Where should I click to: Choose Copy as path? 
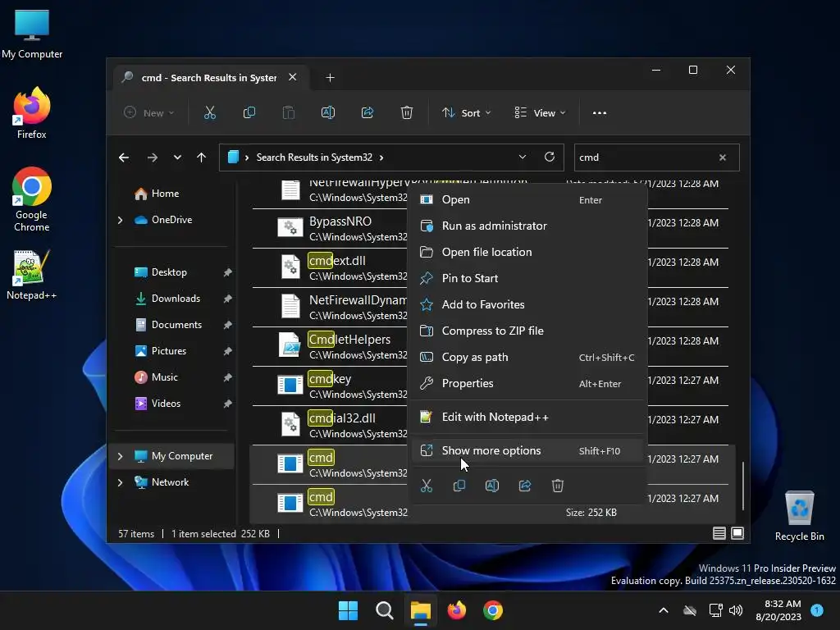pos(527,358)
